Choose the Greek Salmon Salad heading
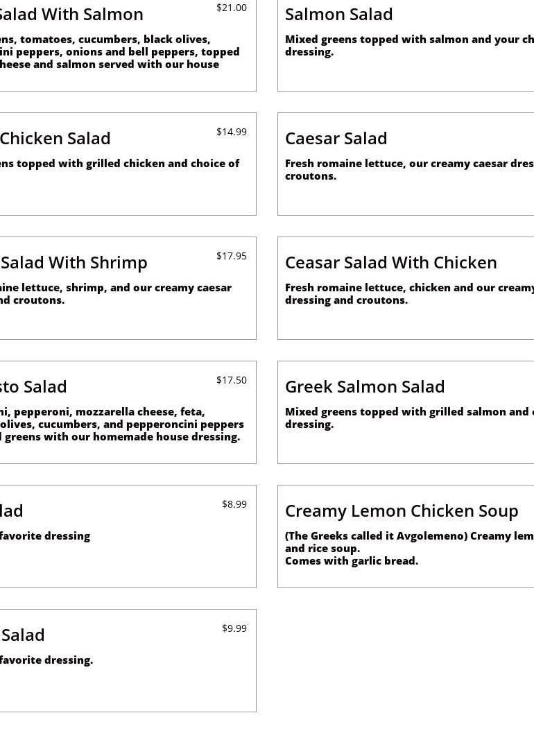The image size is (534, 756). tap(365, 387)
